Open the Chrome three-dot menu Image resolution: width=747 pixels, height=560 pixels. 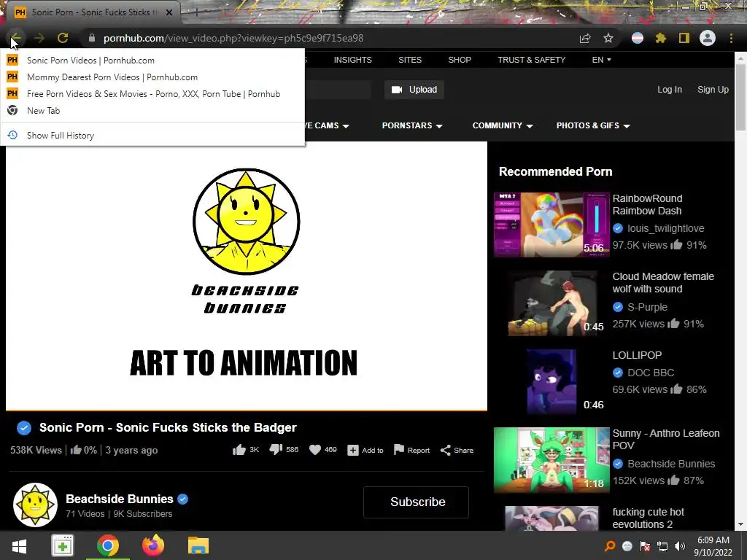[x=731, y=38]
